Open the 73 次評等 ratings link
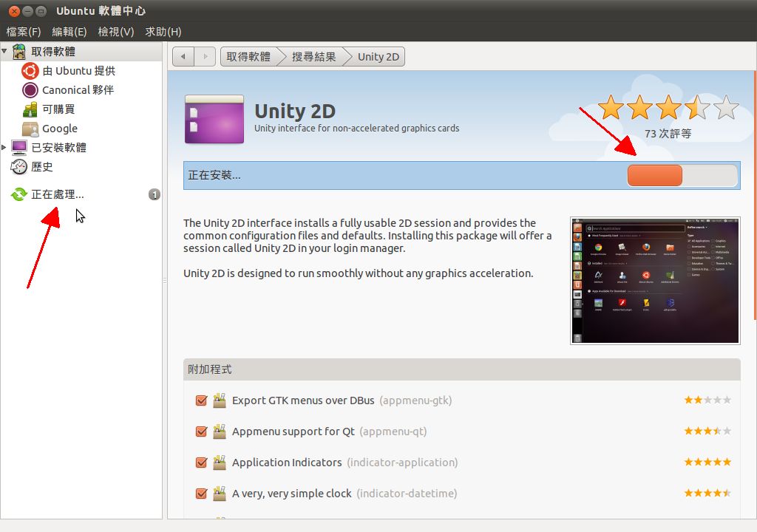757x532 pixels. 668,134
